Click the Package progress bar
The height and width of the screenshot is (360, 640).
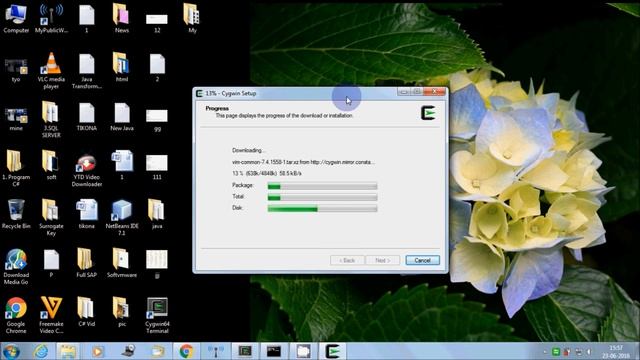(x=322, y=186)
